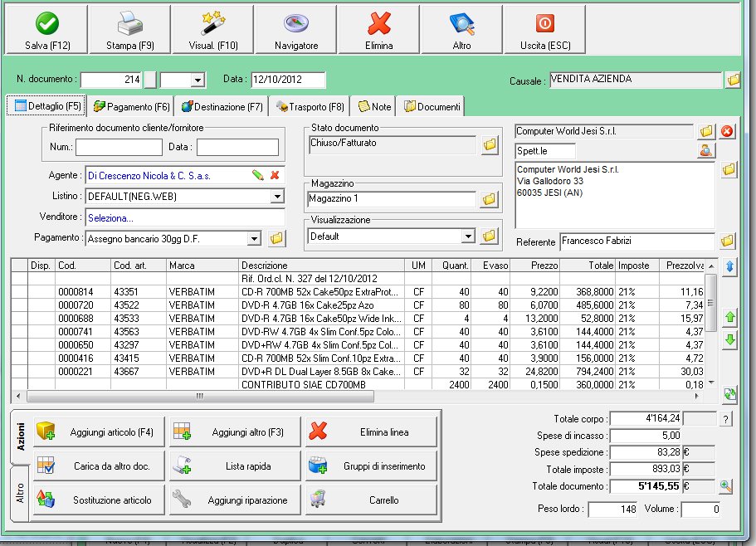The image size is (756, 546).
Task: Move line up with green arrow
Action: point(730,317)
